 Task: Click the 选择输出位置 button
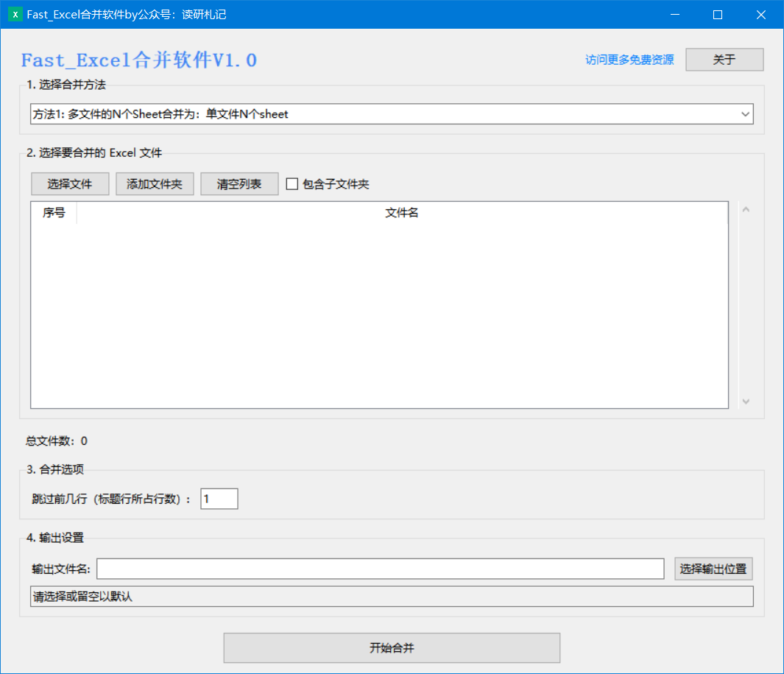point(713,569)
